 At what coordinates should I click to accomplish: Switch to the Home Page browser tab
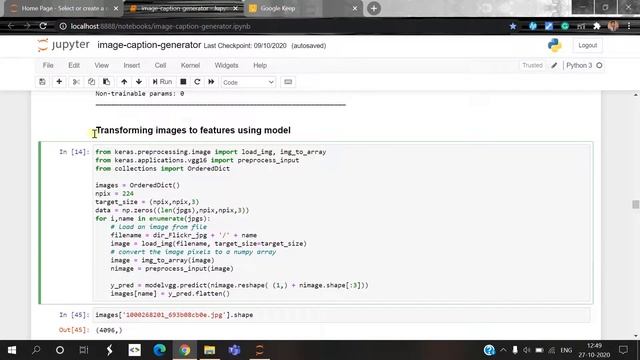coord(63,8)
